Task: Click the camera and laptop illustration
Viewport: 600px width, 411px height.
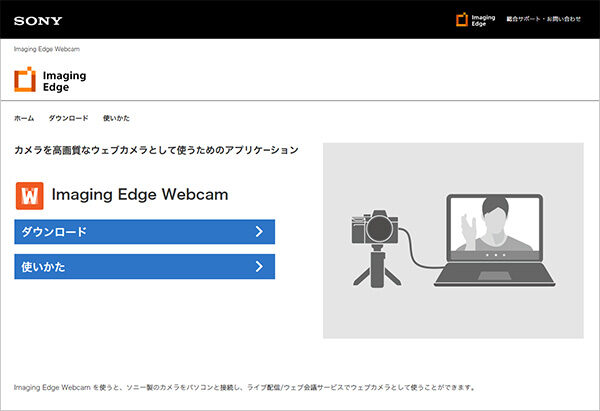Action: pos(453,241)
